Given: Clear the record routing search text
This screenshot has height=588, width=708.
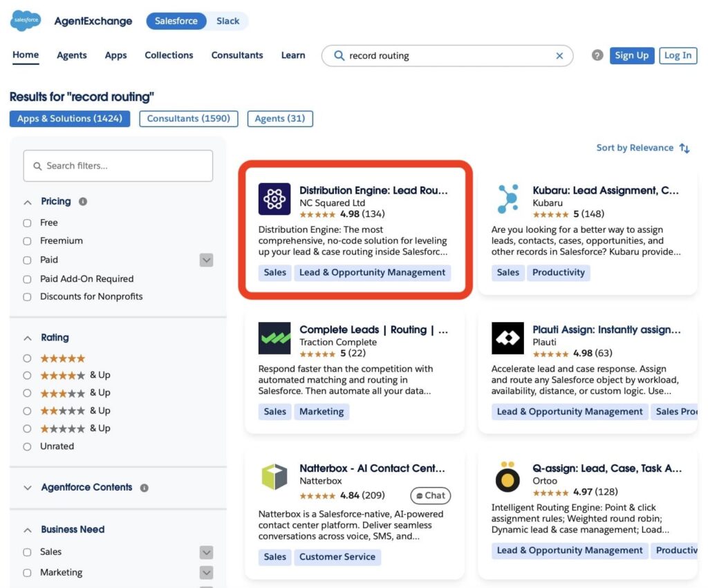Looking at the screenshot, I should coord(559,55).
